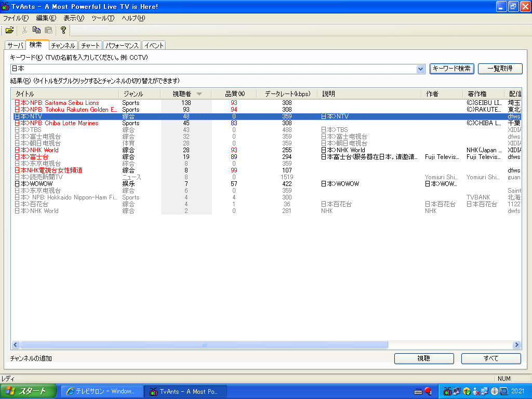The width and height of the screenshot is (532, 399).
Task: Open the ファイル(F) menu
Action: tap(16, 18)
